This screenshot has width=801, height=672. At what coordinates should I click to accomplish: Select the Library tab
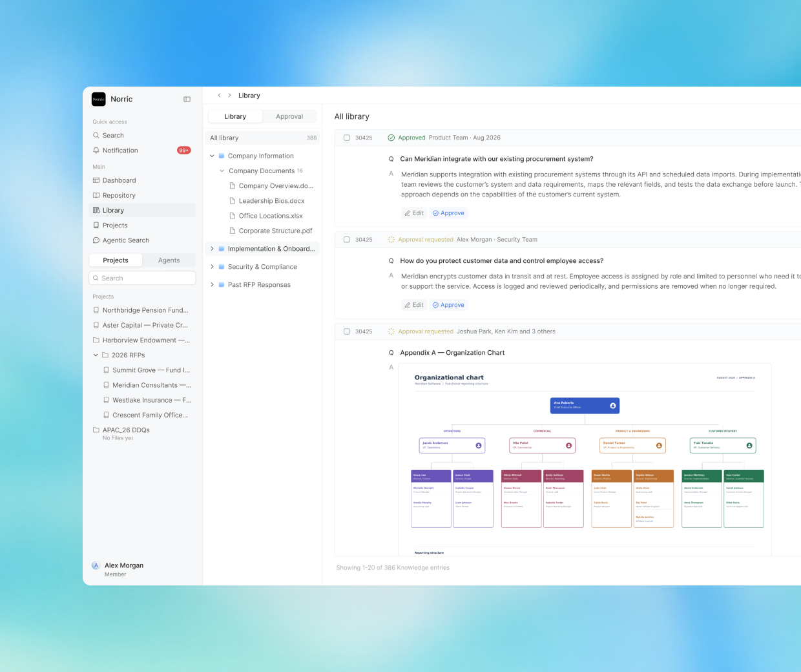[x=235, y=116]
